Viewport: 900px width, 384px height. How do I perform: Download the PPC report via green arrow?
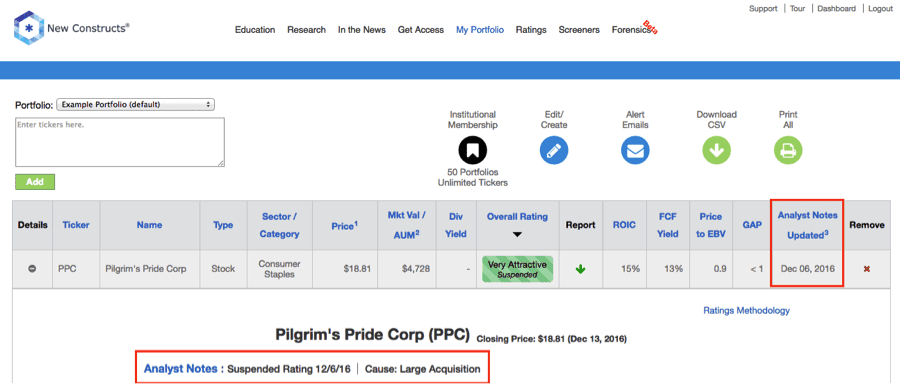pos(580,269)
